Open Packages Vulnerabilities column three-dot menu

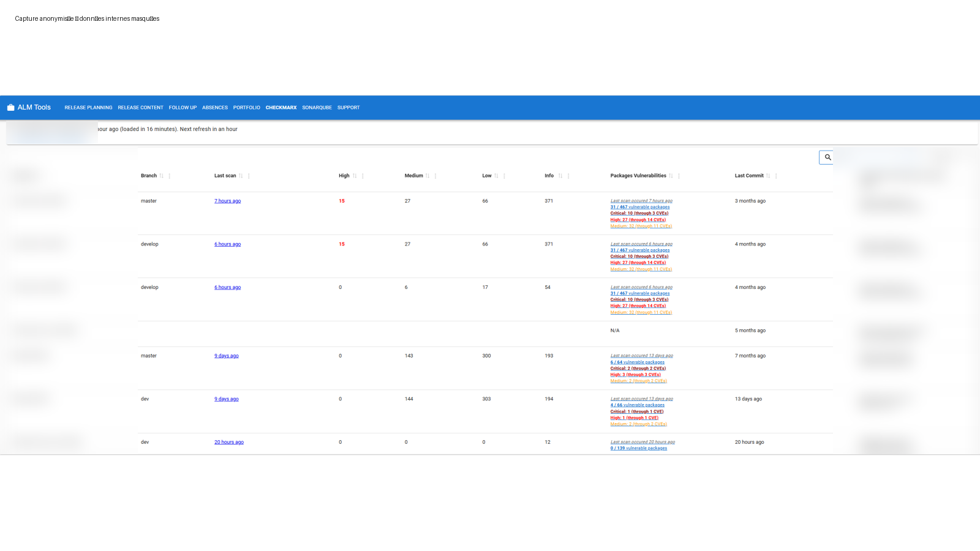point(679,176)
